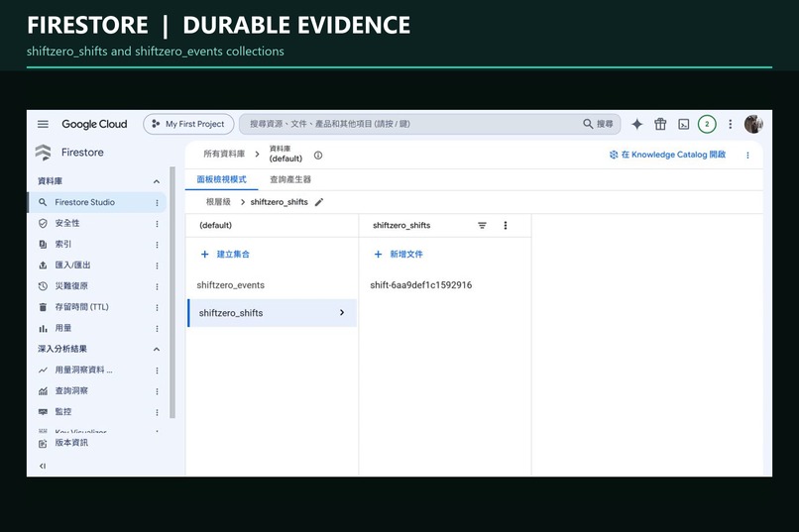Select the shiftzero_events collection
799x532 pixels.
click(230, 285)
